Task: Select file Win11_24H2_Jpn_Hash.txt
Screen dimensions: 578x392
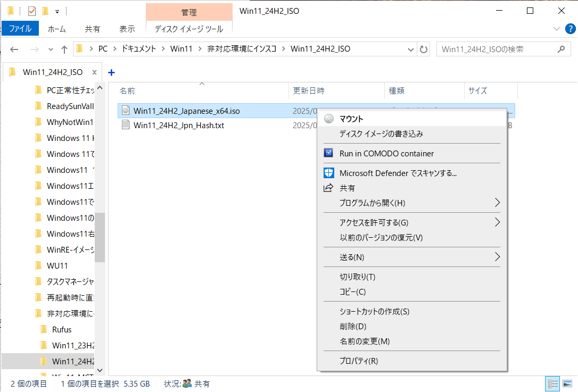Action: pos(179,126)
